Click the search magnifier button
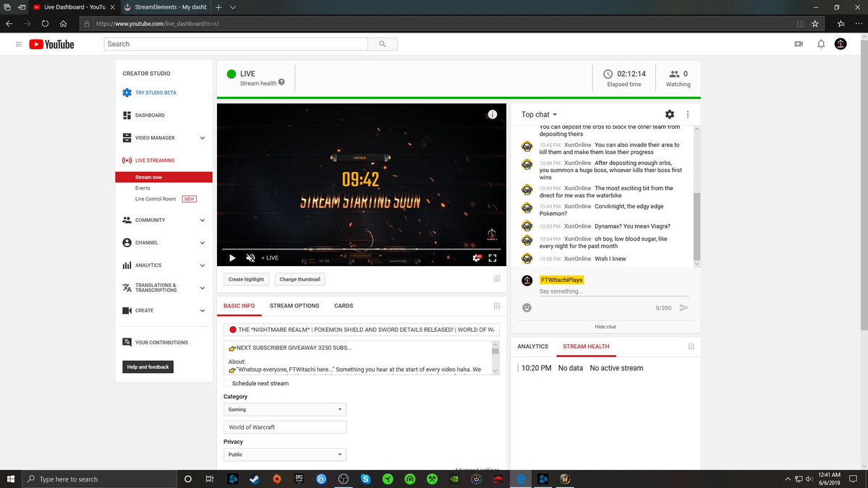 (x=381, y=44)
